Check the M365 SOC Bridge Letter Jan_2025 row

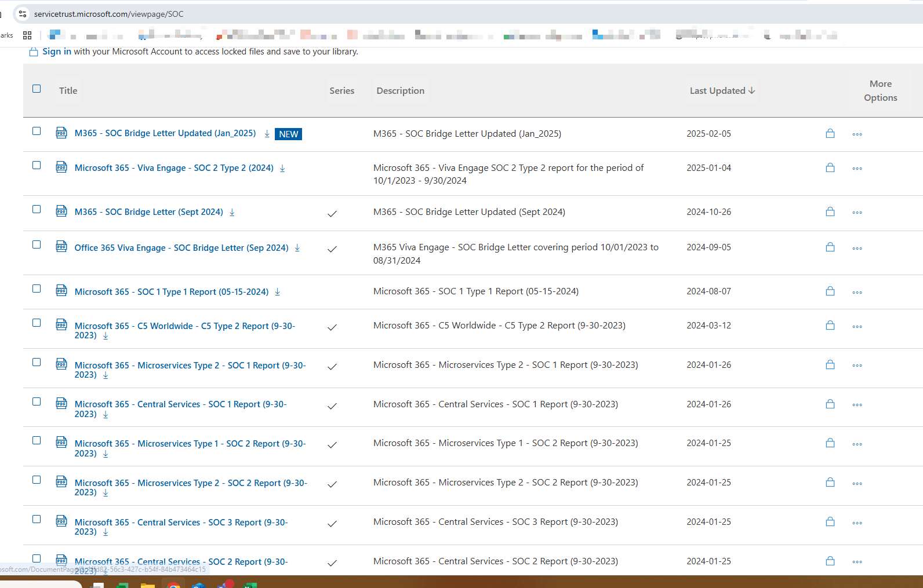point(37,131)
